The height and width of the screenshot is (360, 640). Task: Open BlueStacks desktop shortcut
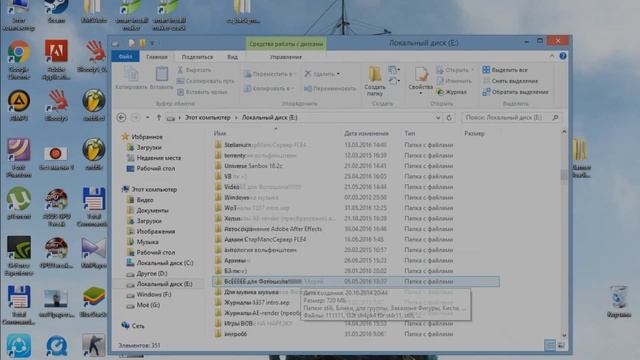(x=93, y=302)
